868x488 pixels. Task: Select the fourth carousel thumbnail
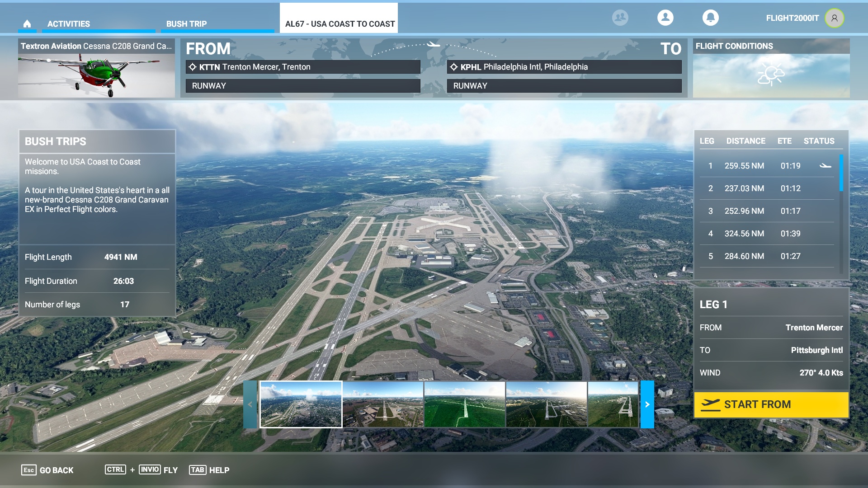click(x=547, y=404)
